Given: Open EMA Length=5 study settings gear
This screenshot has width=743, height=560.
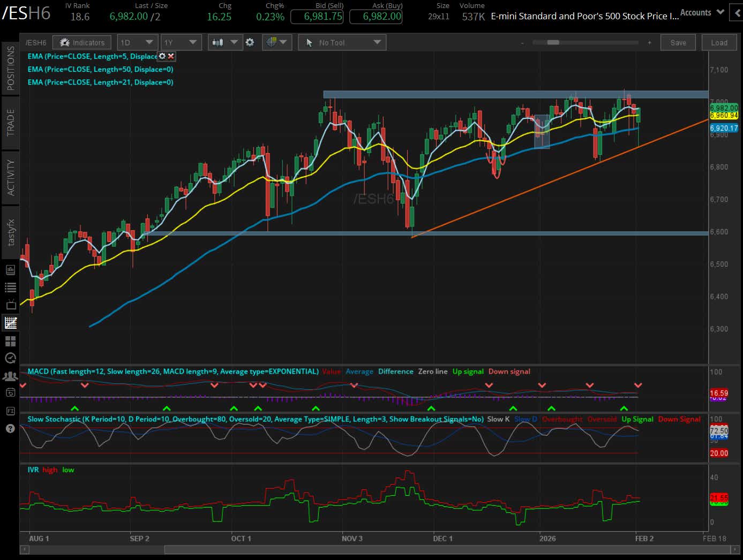Looking at the screenshot, I should tap(162, 56).
